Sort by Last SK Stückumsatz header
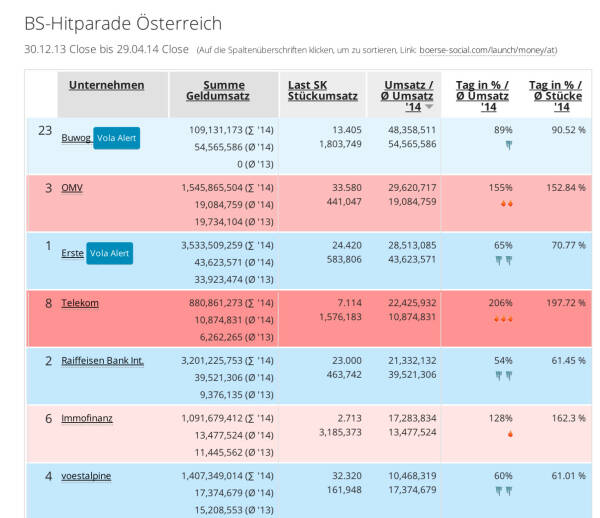600x518 pixels. (322, 91)
